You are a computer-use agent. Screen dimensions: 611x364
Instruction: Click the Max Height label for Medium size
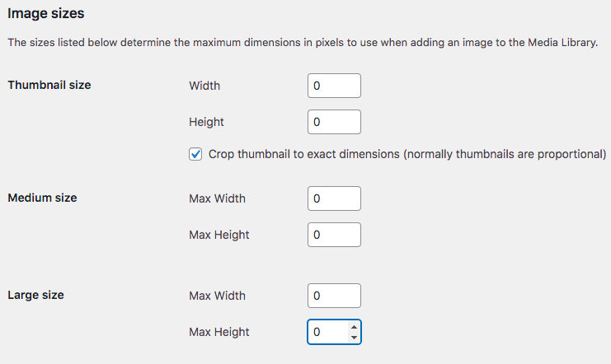(x=219, y=235)
